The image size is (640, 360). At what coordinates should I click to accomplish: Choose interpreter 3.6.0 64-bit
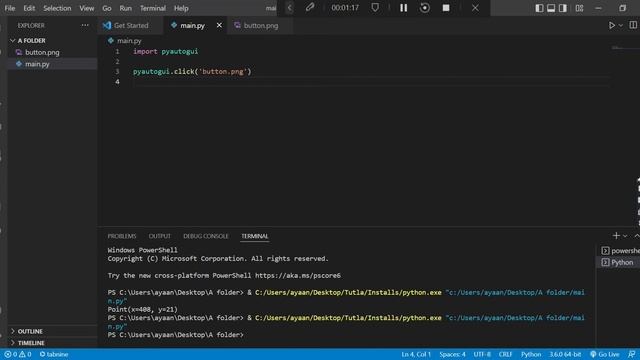pyautogui.click(x=565, y=354)
